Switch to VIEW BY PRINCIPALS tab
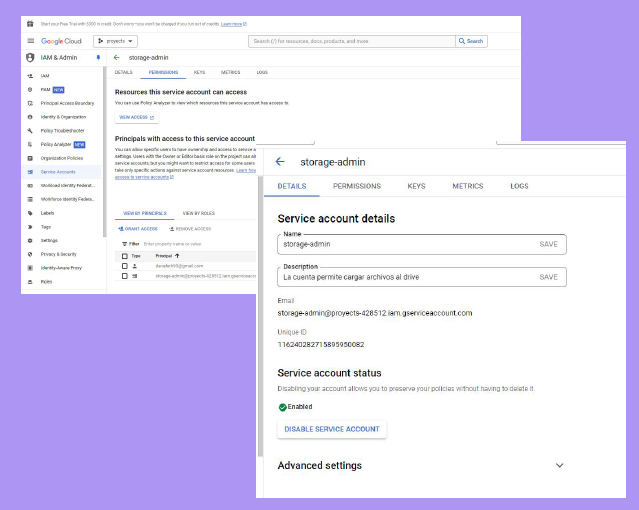Image resolution: width=639 pixels, height=510 pixels. pos(145,213)
